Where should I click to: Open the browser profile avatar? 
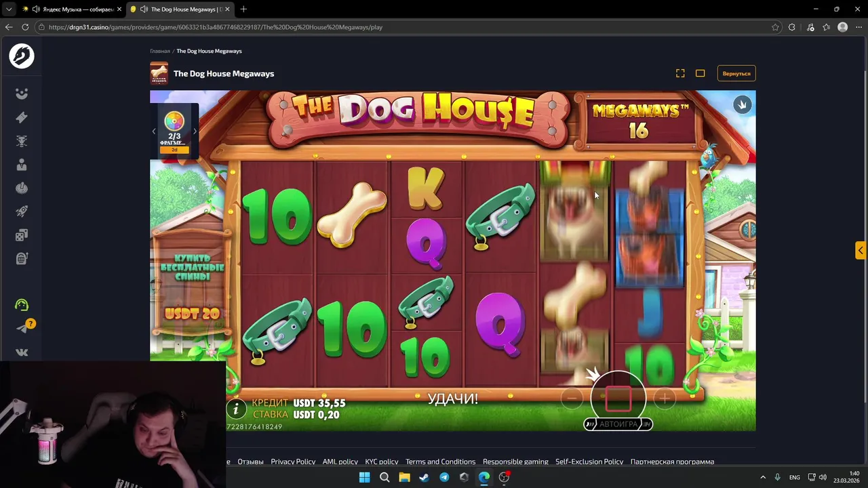click(842, 27)
